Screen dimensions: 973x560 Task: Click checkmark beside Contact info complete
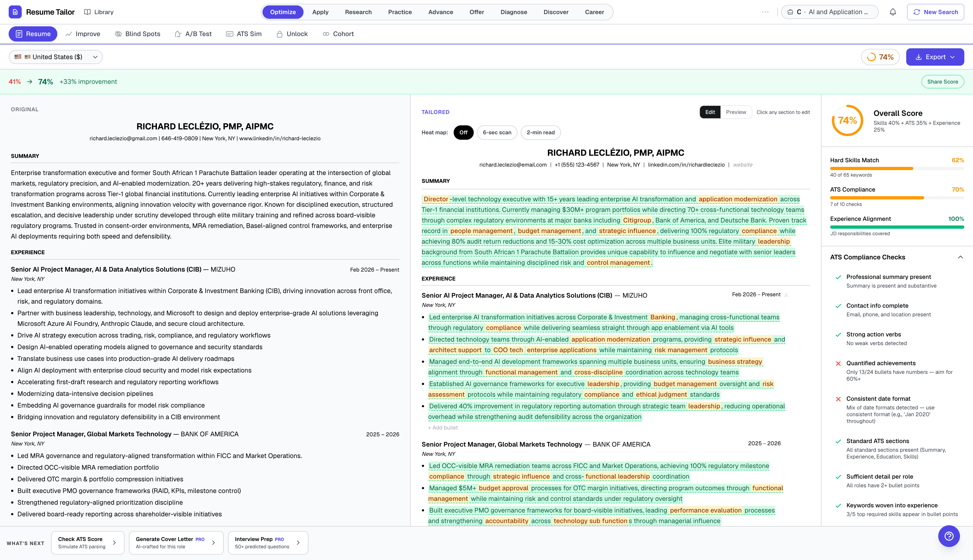click(838, 306)
